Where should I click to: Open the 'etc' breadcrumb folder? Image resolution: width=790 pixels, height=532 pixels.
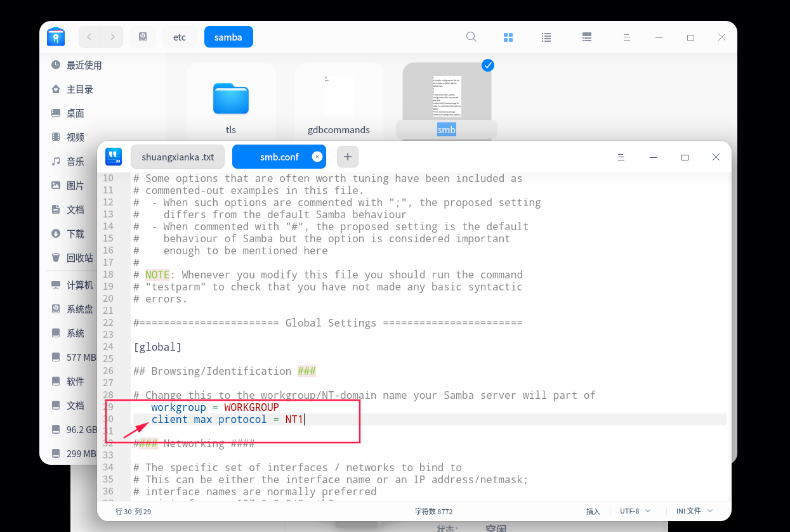180,37
